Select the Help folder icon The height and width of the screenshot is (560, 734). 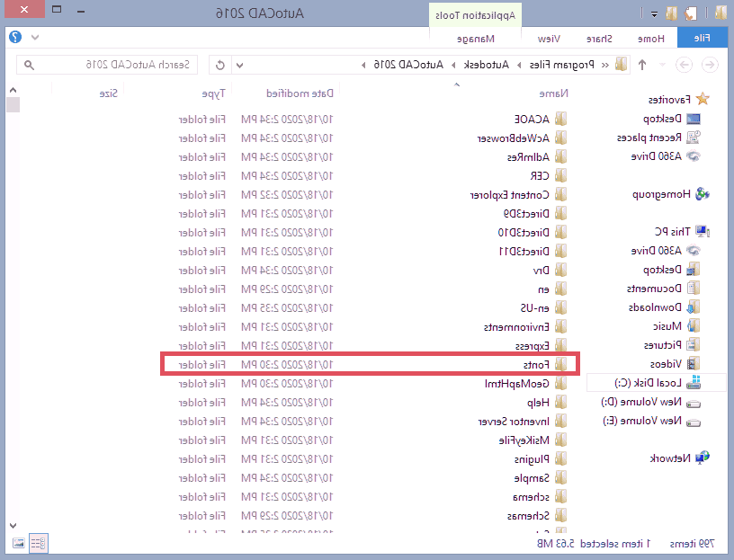560,402
